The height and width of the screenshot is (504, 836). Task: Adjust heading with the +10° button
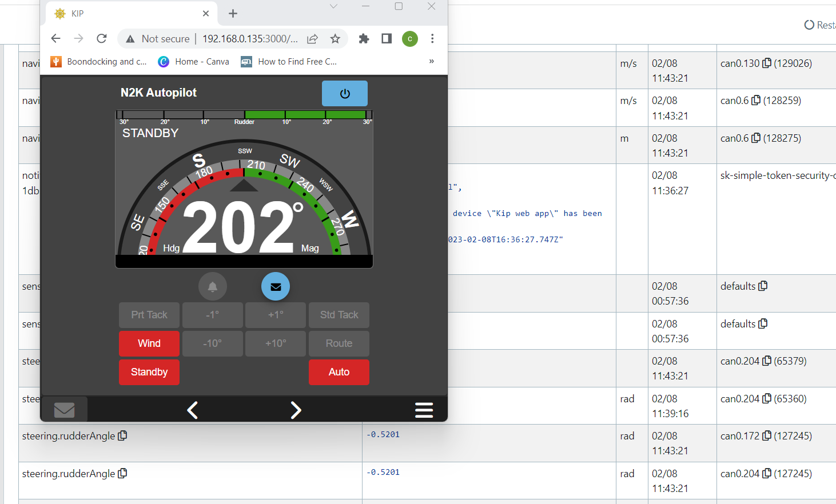[x=275, y=343]
